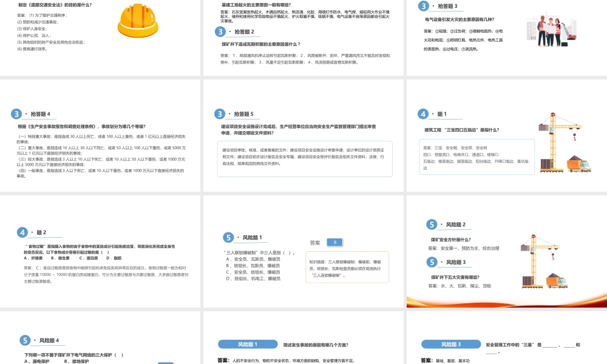Click the number 3 badge beside 抢答题 3
This screenshot has width=607, height=364.
point(424,6)
